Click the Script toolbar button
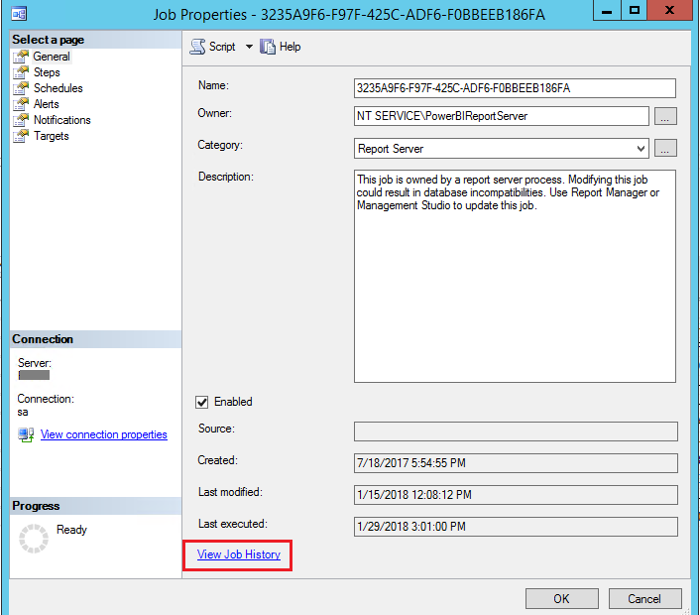The image size is (700, 615). point(212,47)
